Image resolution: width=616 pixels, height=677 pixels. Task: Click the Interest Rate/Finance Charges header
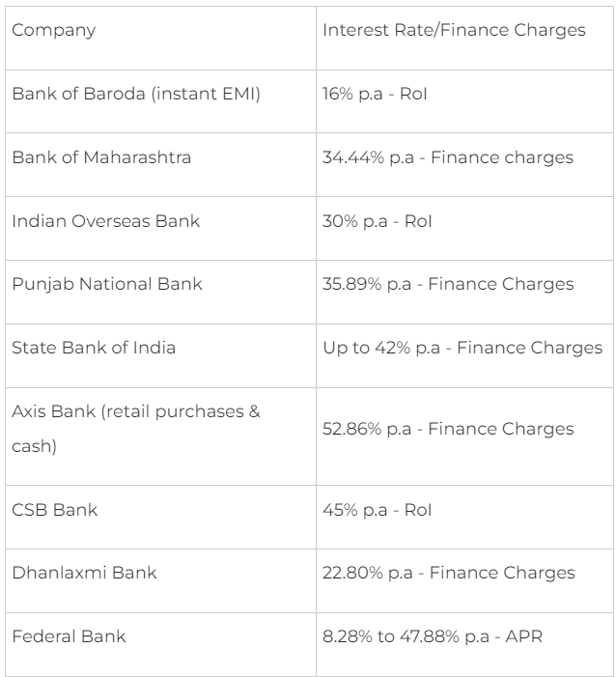(464, 38)
